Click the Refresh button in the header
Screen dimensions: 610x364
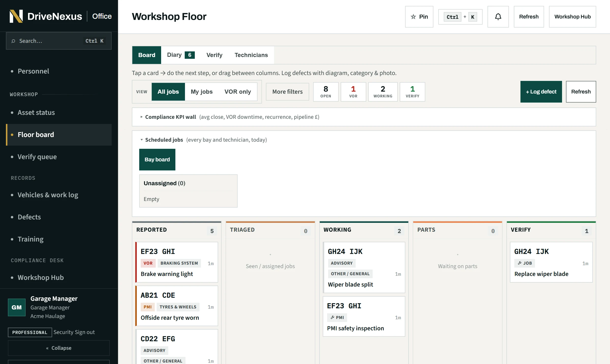[529, 17]
